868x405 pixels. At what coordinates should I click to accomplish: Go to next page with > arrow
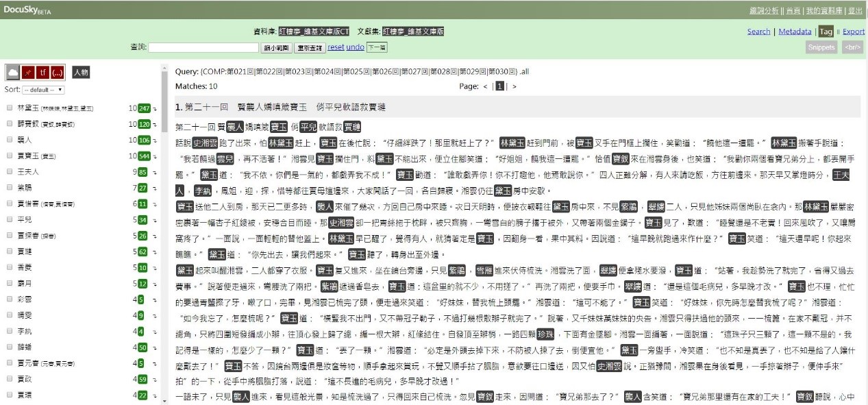tap(514, 86)
